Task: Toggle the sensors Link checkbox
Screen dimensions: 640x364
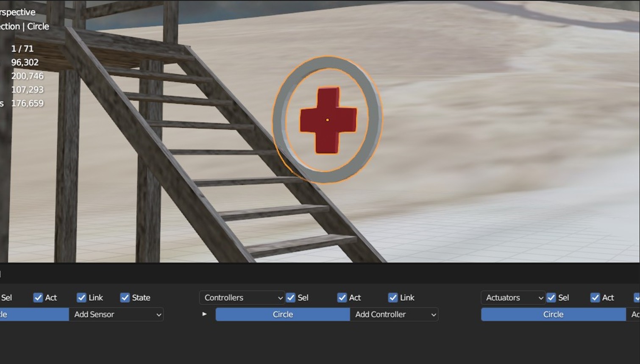Action: 81,297
